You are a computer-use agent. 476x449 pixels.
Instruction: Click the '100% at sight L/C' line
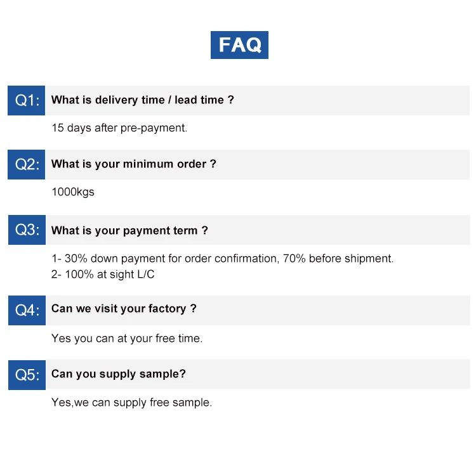[103, 274]
